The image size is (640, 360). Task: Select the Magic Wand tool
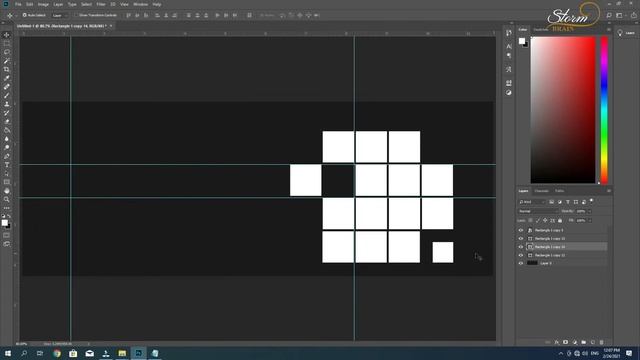coord(7,61)
